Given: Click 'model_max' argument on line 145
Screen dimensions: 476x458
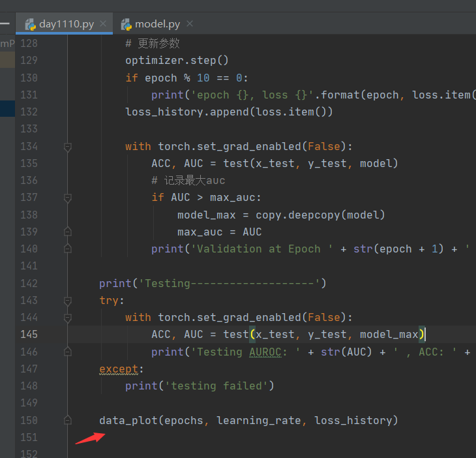Looking at the screenshot, I should coord(389,335).
